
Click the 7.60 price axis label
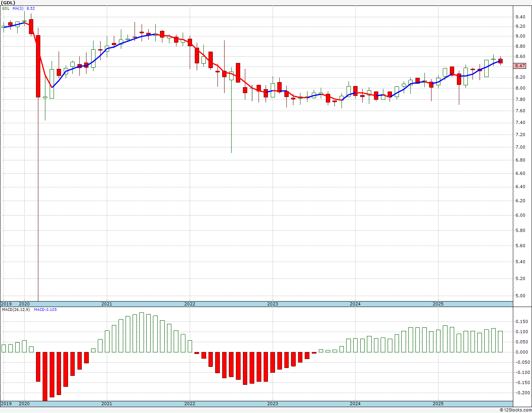coord(520,111)
